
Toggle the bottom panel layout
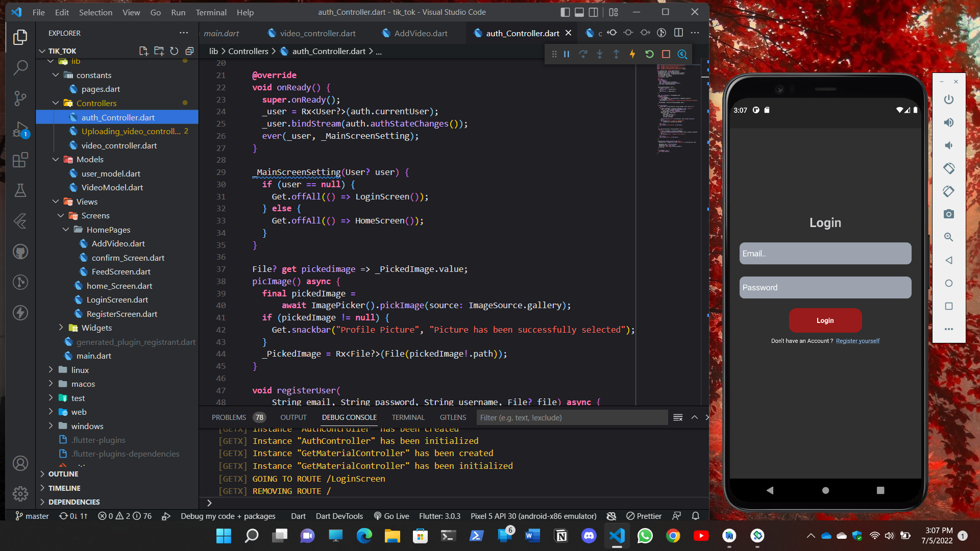(579, 12)
